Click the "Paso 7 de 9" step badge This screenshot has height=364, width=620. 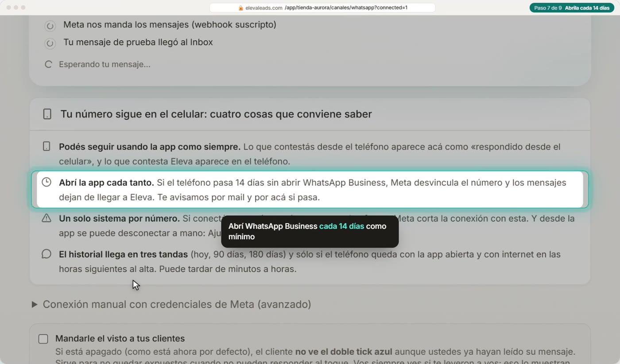(572, 8)
